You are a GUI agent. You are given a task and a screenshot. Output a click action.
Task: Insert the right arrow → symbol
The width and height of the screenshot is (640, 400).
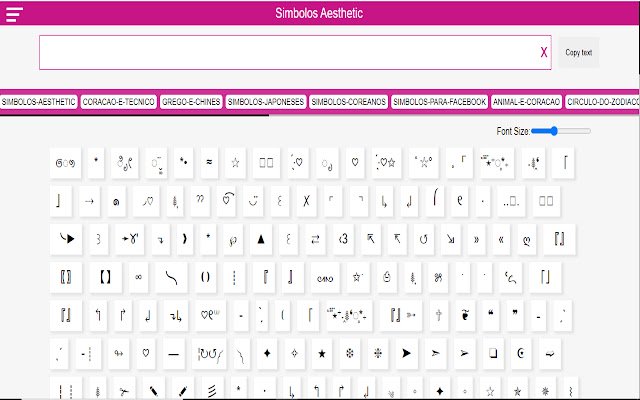tap(89, 201)
